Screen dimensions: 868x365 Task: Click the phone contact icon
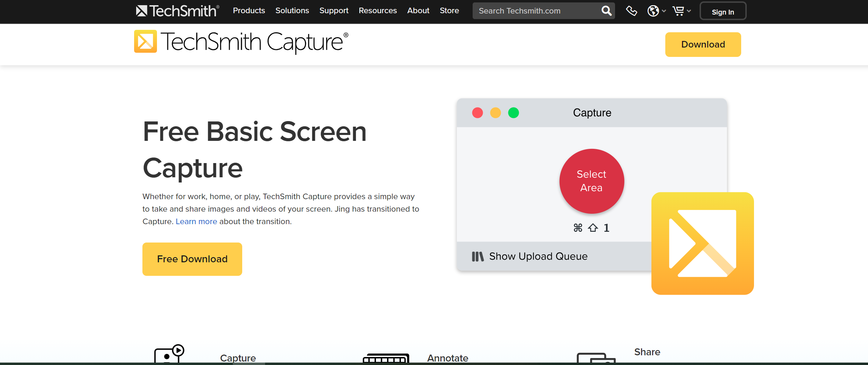[x=631, y=11]
